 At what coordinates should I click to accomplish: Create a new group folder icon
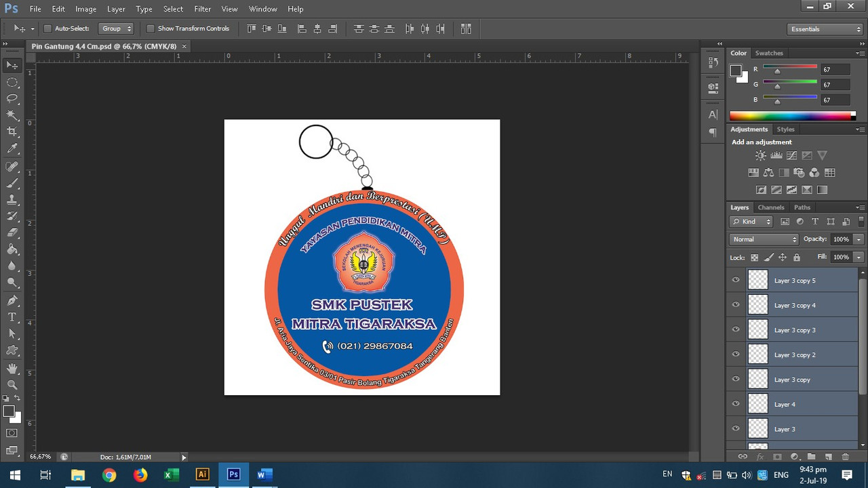(811, 457)
